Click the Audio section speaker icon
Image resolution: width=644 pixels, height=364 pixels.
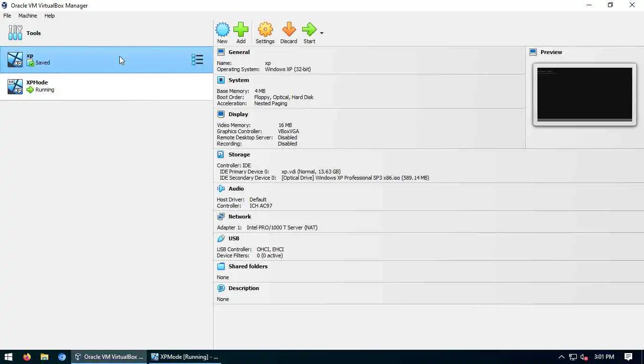[x=221, y=189]
